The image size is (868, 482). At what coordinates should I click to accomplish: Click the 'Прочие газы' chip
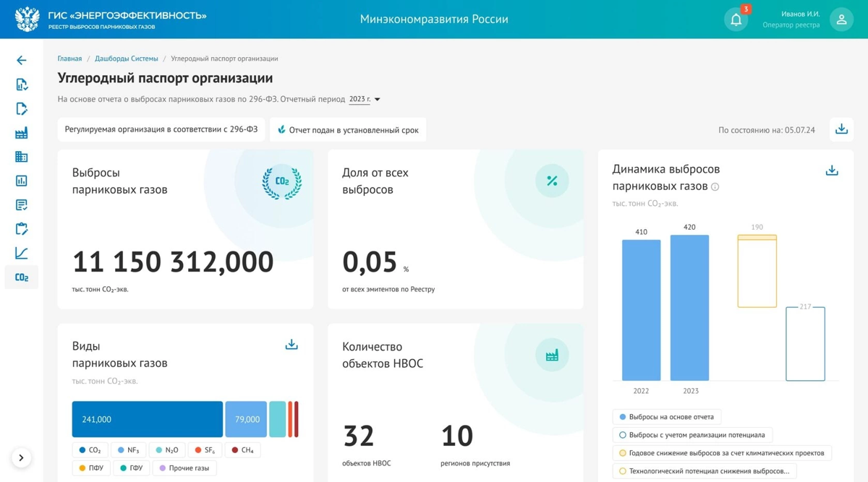click(x=184, y=468)
